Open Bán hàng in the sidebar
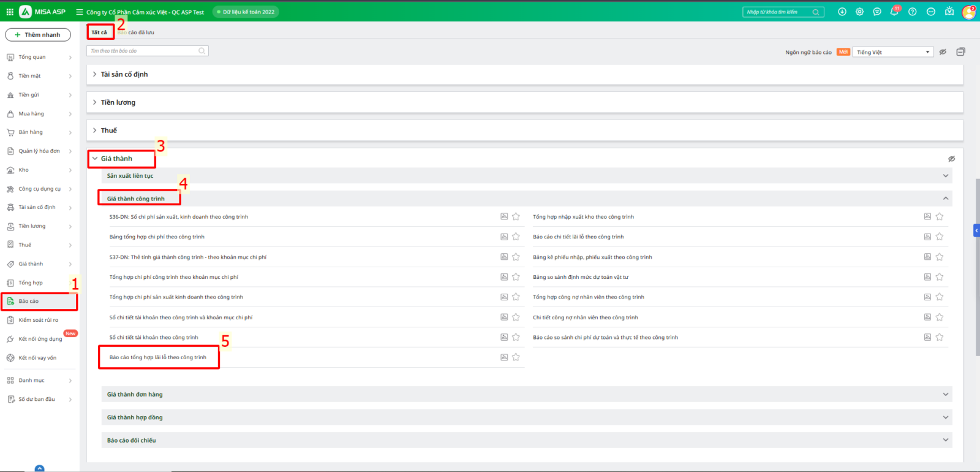The height and width of the screenshot is (472, 980). pos(31,132)
